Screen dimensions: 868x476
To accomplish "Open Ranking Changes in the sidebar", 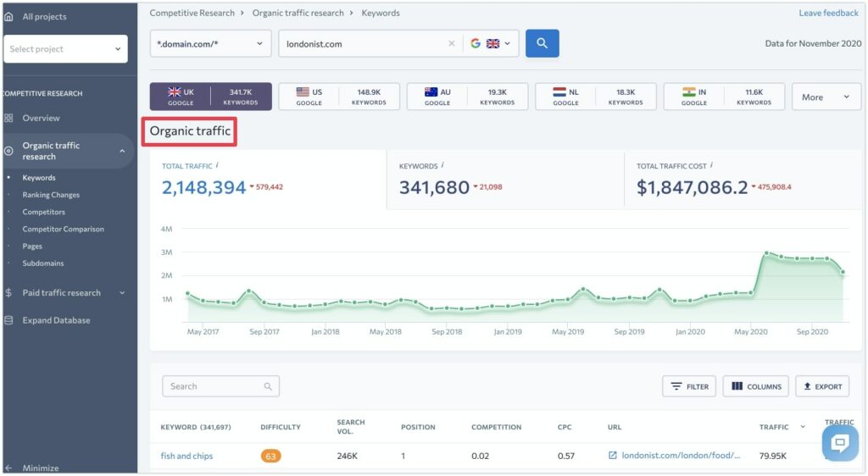I will [x=51, y=195].
